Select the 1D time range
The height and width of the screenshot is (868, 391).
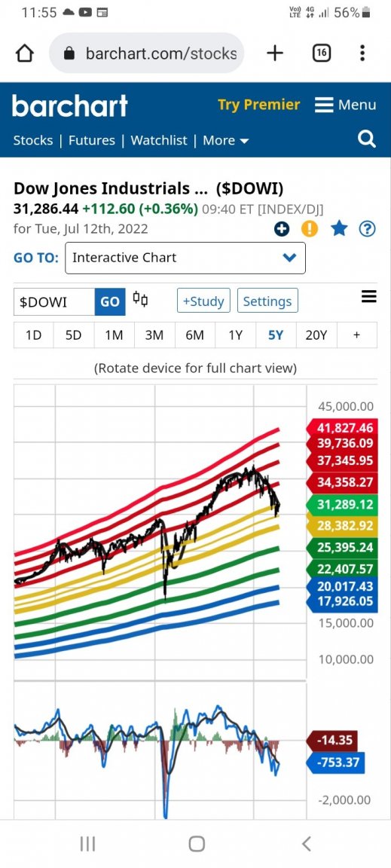click(34, 335)
